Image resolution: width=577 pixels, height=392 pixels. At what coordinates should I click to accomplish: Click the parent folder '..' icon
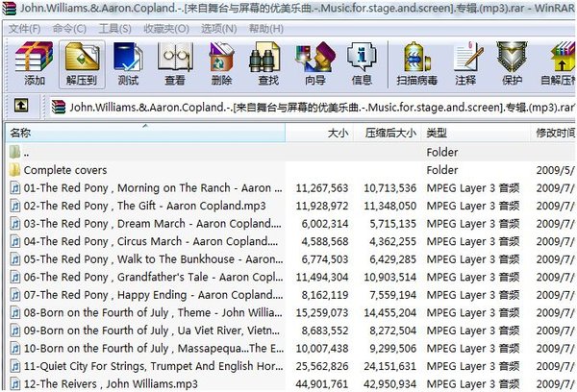coord(14,152)
